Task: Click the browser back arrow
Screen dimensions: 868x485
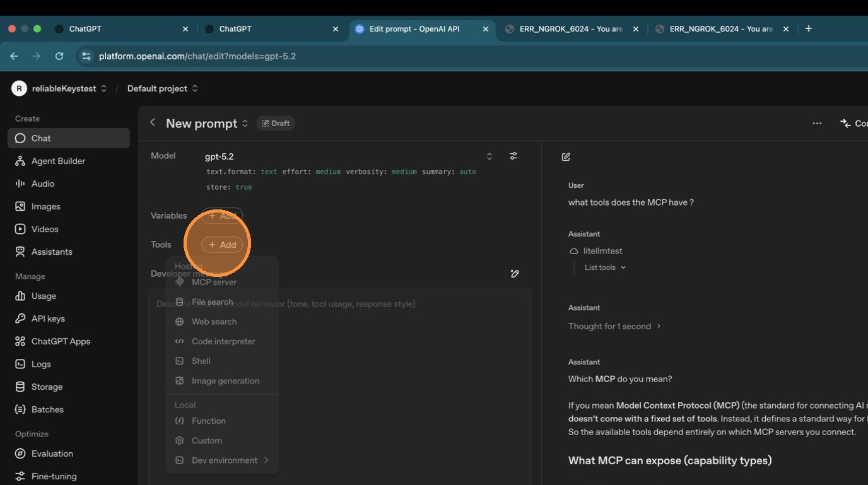Action: [x=14, y=56]
